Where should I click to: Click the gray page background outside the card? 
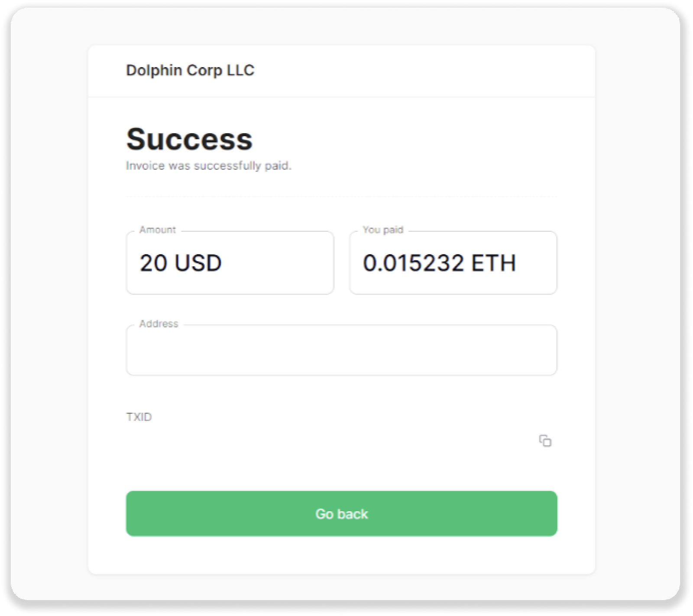[48, 303]
